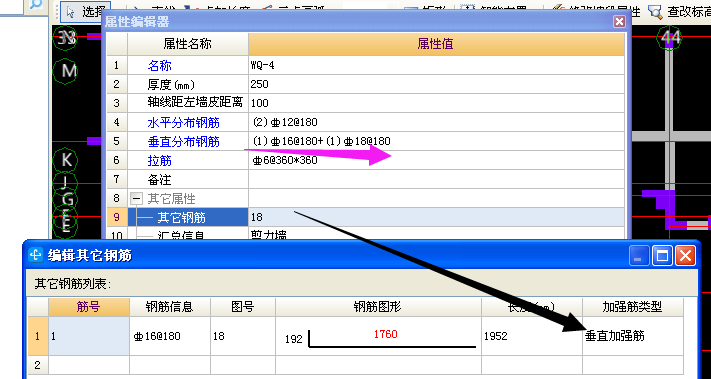The height and width of the screenshot is (379, 711).
Task: Click the 轴线距左墙皮距离 value 100
Action: pos(259,103)
